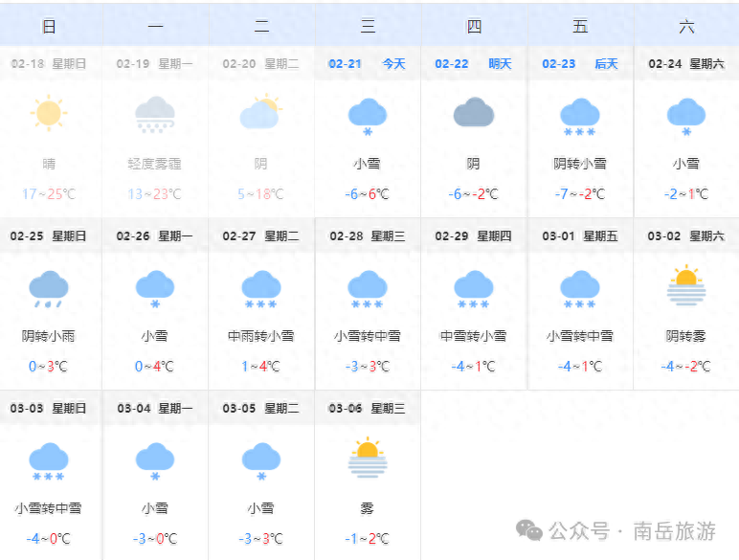Viewport: 739px width, 560px height.
Task: Click the -2~1℃ temperature text
Action: (x=686, y=193)
